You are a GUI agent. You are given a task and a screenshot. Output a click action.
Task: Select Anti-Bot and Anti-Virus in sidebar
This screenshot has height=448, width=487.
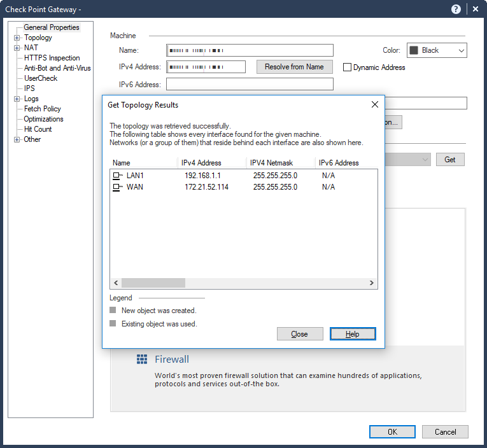click(x=57, y=68)
